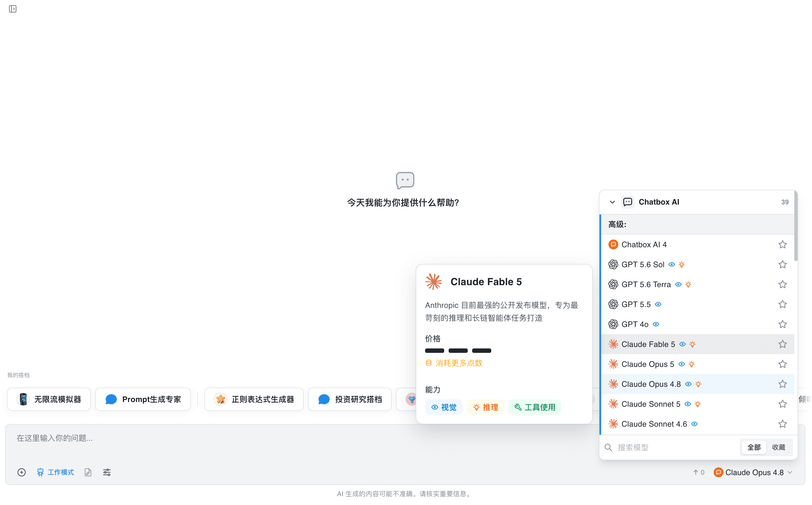Toggle favorite star for Claude Opus 4.8

[x=783, y=384]
